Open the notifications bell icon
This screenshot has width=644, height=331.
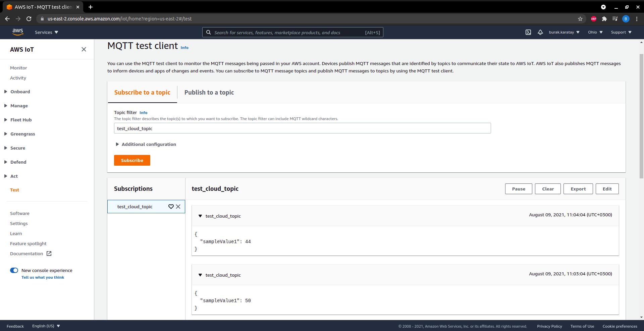tap(540, 32)
